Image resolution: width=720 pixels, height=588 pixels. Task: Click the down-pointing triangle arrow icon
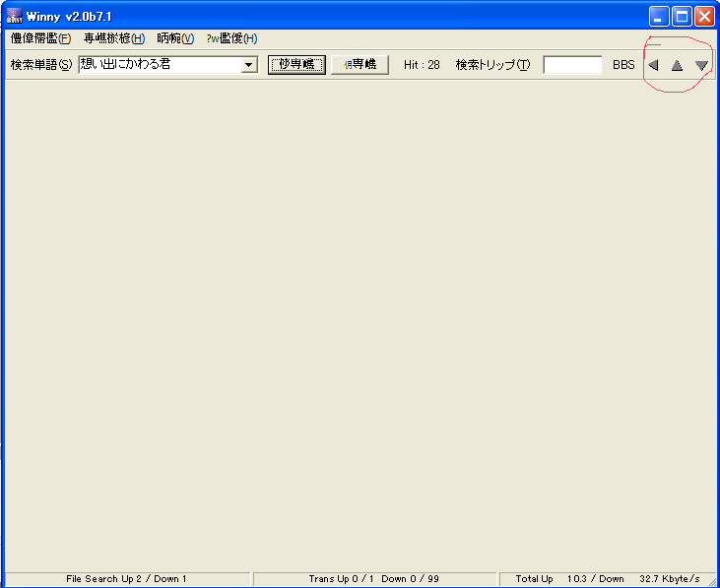701,65
